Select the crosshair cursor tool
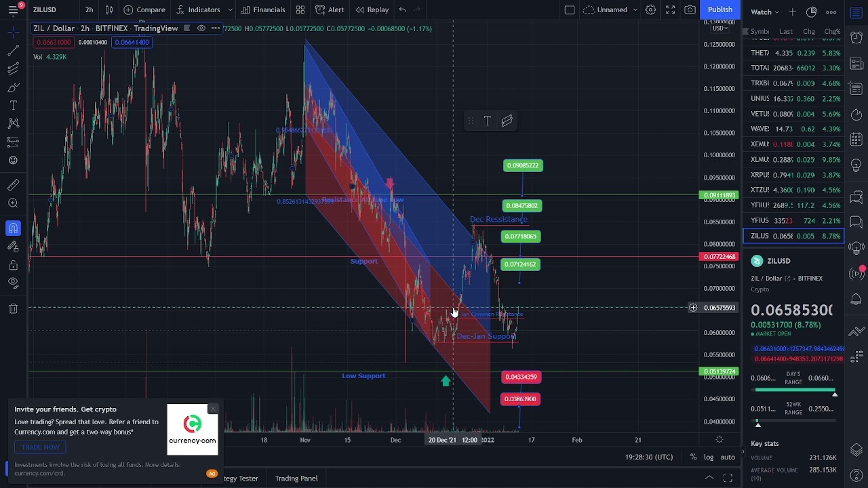 tap(13, 33)
